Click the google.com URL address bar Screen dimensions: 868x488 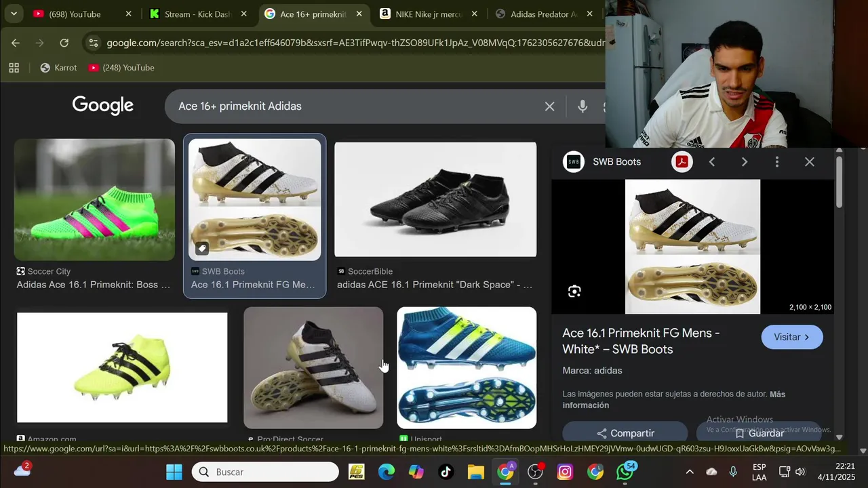pyautogui.click(x=355, y=43)
